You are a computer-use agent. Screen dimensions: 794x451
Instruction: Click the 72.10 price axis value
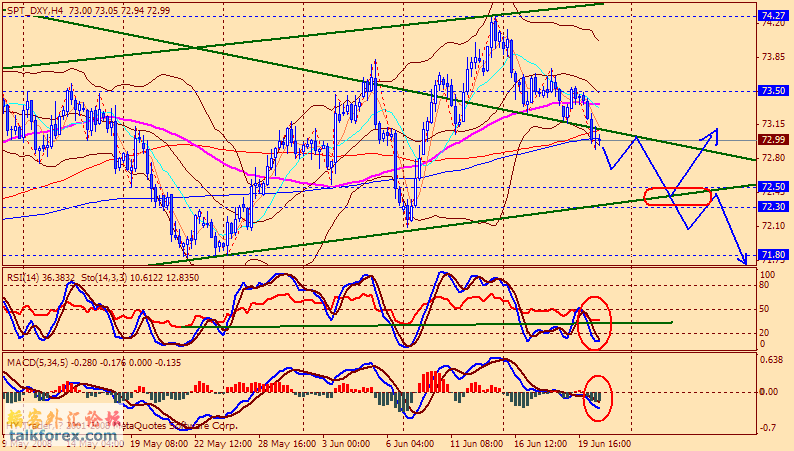(773, 225)
